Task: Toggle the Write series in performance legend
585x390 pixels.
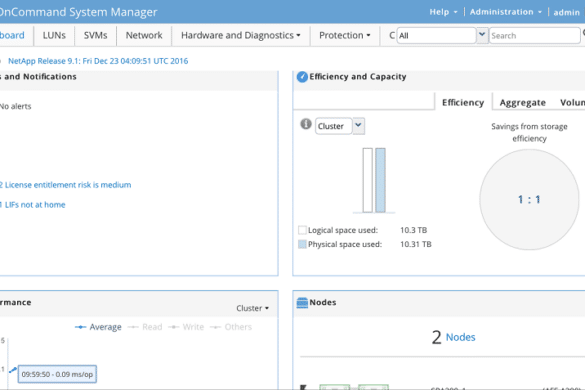Action: pyautogui.click(x=186, y=327)
